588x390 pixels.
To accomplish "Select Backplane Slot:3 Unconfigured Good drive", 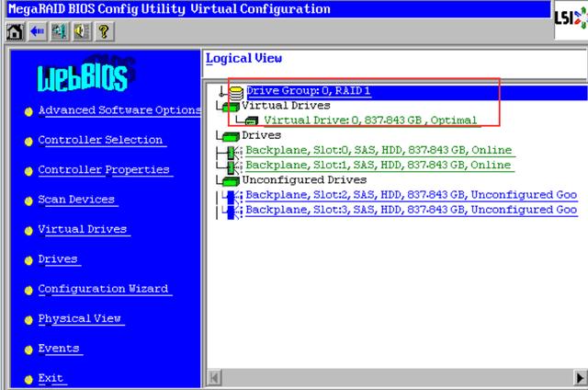I will [x=412, y=211].
